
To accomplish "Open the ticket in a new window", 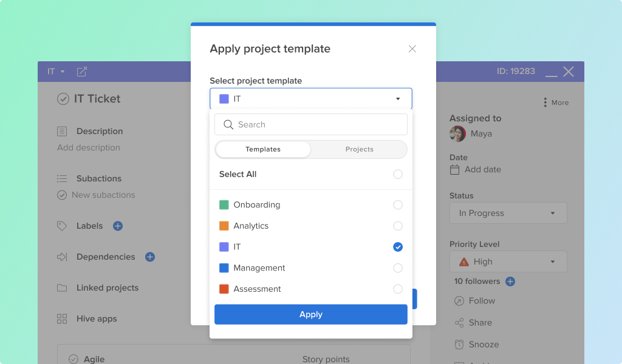I will coord(82,72).
